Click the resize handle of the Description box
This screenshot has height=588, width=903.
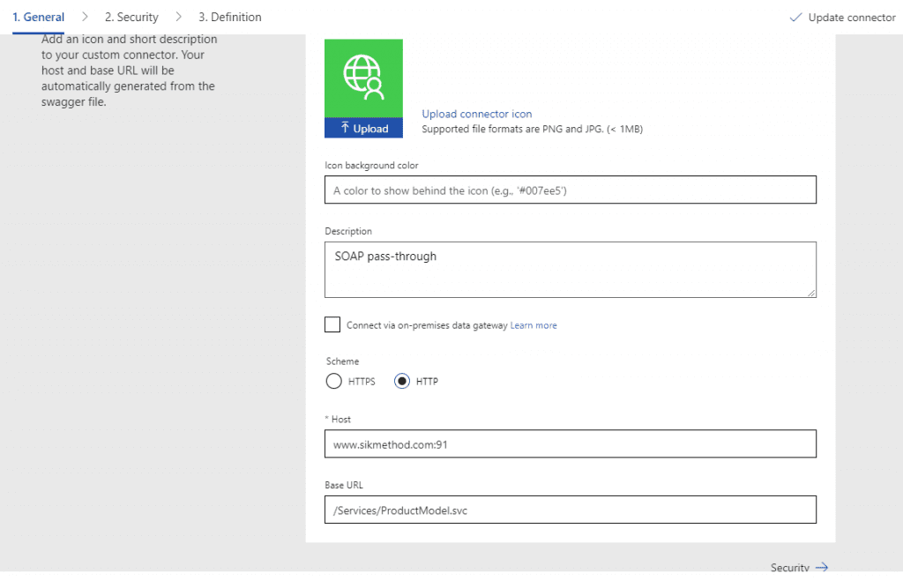811,293
